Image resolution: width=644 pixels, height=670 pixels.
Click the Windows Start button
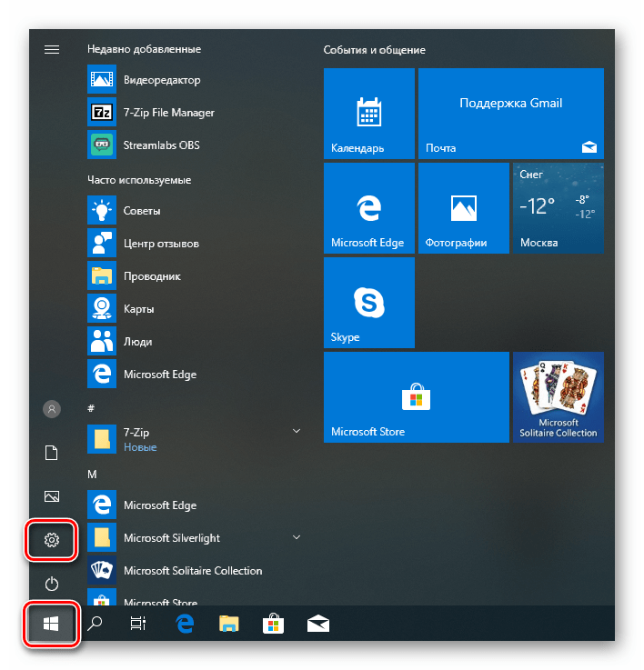(x=51, y=625)
